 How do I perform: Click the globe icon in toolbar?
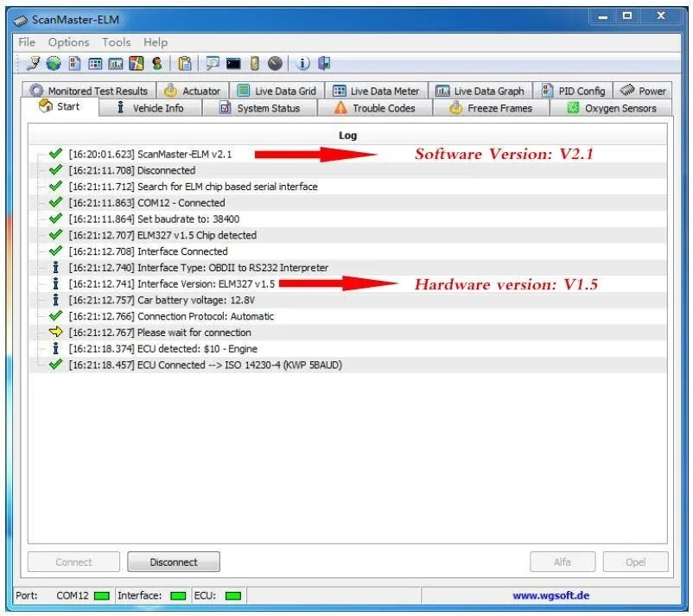click(54, 63)
